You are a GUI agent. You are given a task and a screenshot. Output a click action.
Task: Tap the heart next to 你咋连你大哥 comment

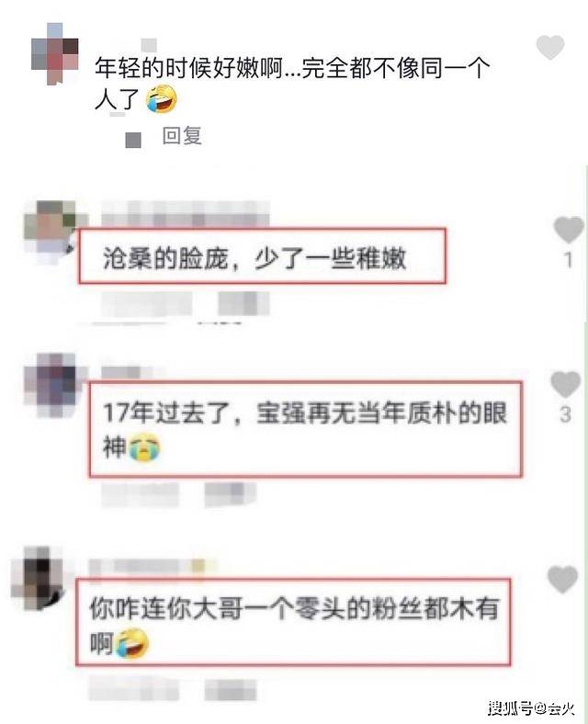click(x=562, y=579)
